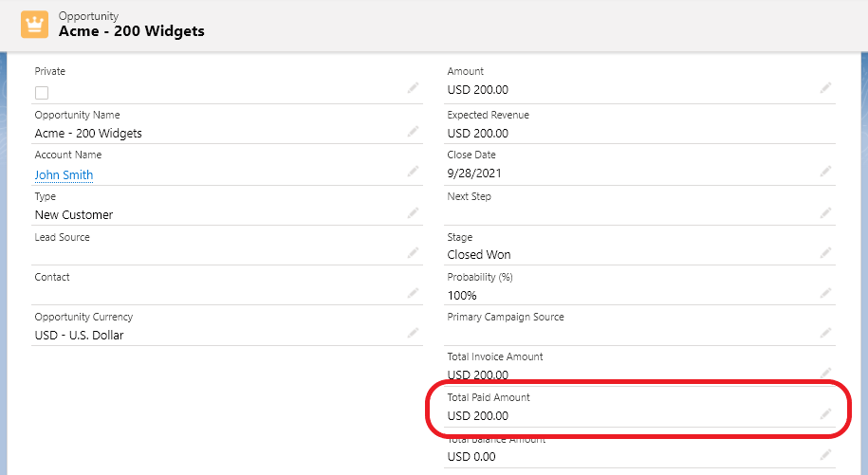Edit Opportunity Name with pencil icon
The image size is (868, 475).
click(413, 132)
